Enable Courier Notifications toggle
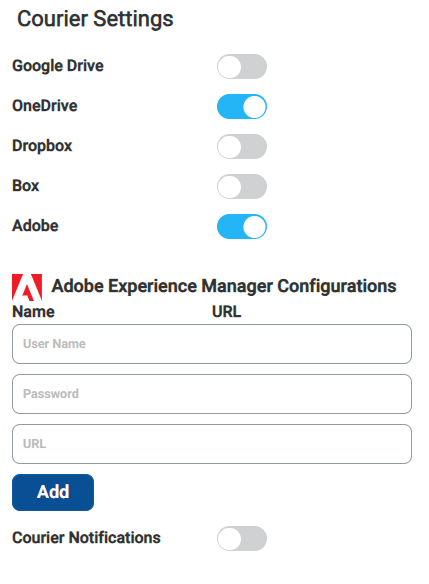 (x=242, y=538)
